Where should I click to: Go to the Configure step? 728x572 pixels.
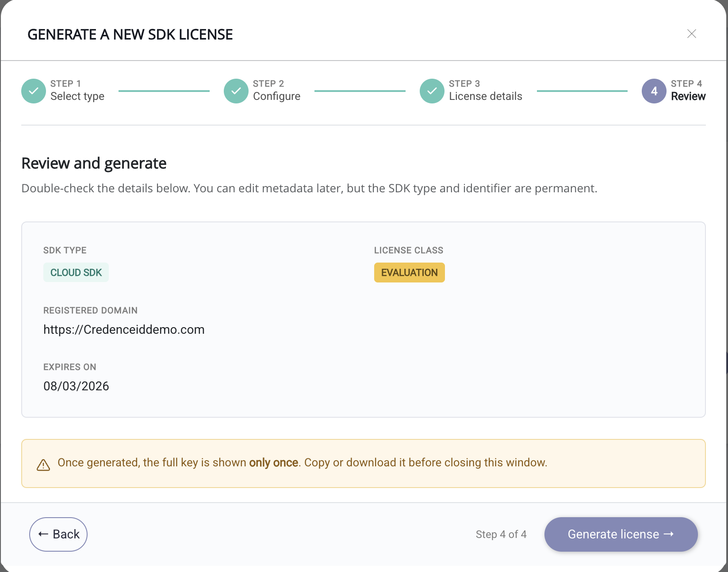(x=276, y=96)
